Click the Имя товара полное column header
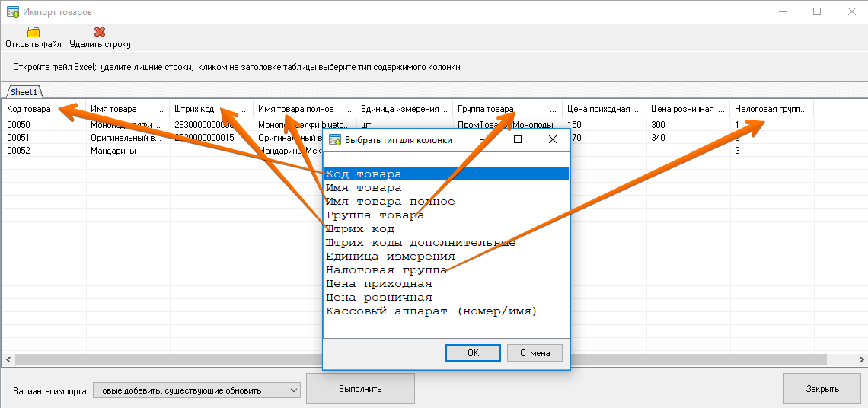 click(x=304, y=109)
